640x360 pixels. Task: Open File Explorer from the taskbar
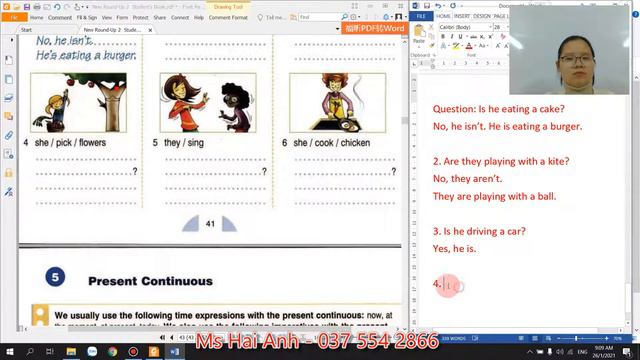point(71,351)
